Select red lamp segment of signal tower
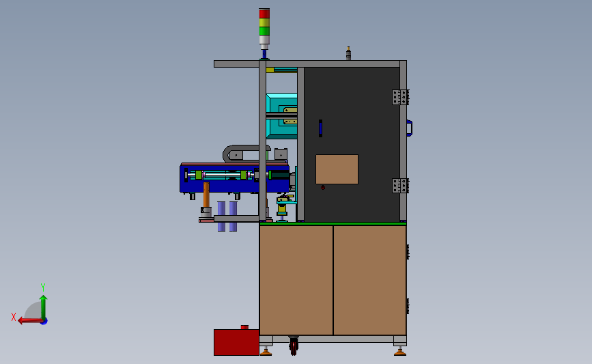The image size is (592, 364). point(264,14)
